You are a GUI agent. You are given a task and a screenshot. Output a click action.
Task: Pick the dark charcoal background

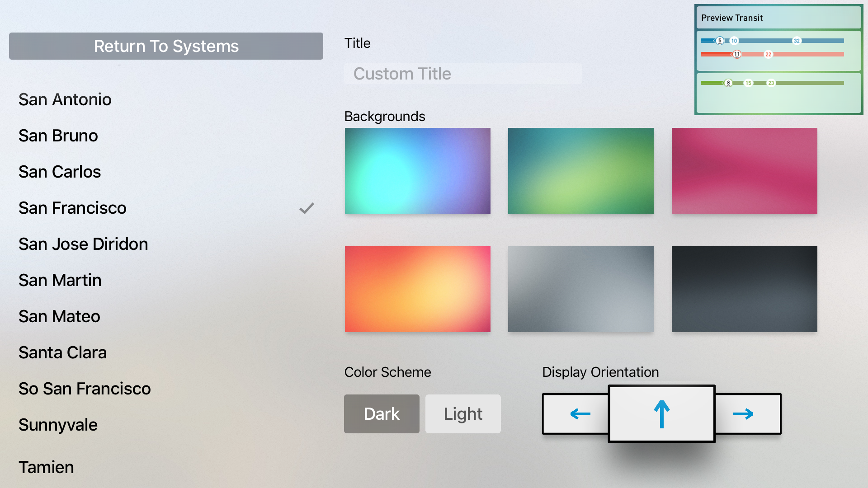coord(745,289)
